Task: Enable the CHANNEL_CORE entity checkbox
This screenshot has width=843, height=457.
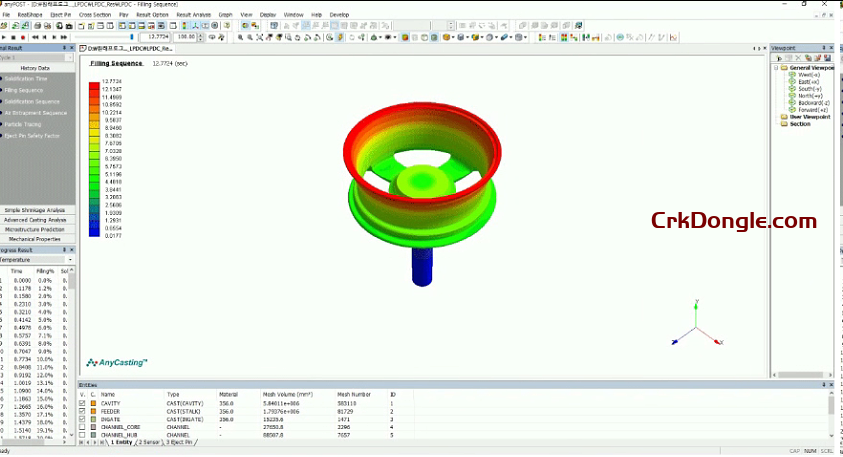Action: (82, 427)
